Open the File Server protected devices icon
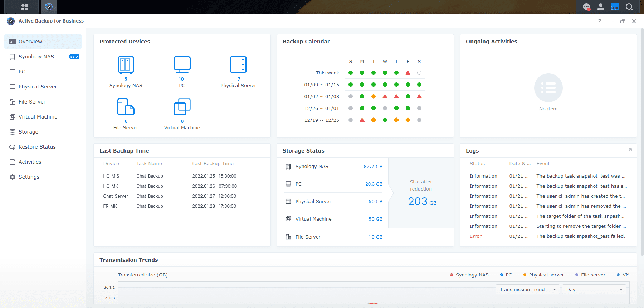The image size is (644, 308). [x=126, y=107]
